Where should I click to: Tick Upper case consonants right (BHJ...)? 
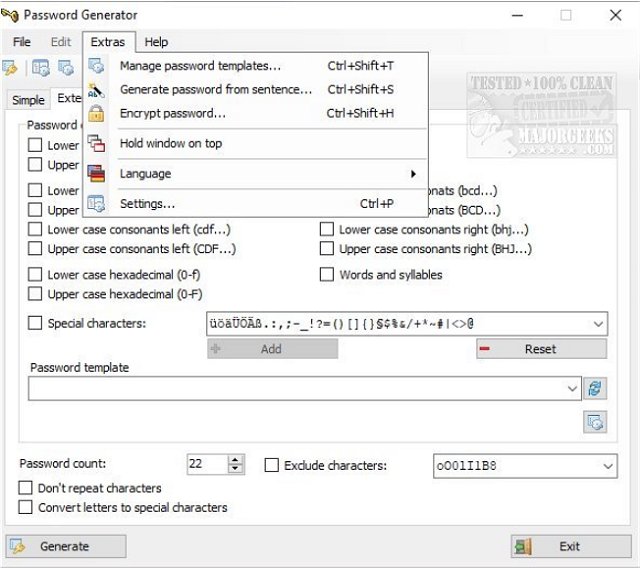[327, 248]
